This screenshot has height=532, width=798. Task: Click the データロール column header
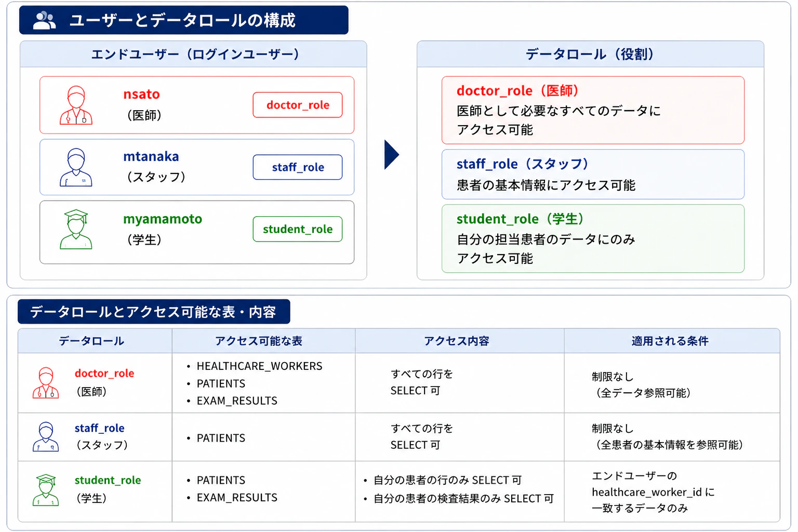pyautogui.click(x=91, y=341)
